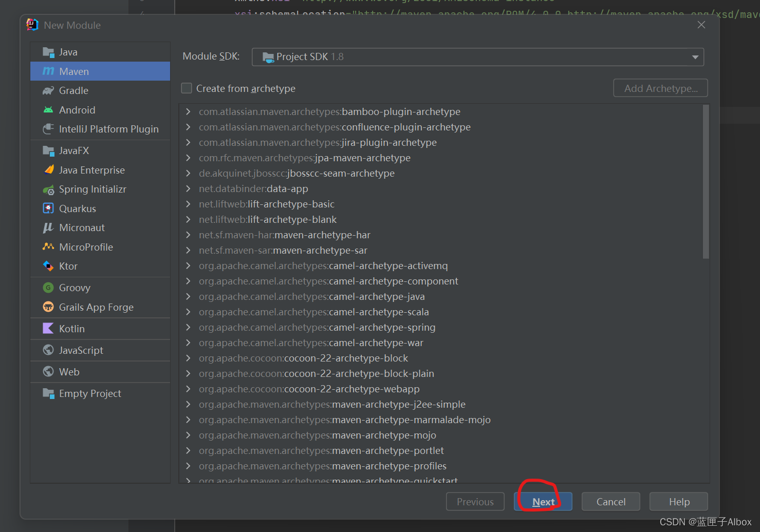Select camel-archetype-spring text row
Screen dimensions: 760x532
coord(317,327)
